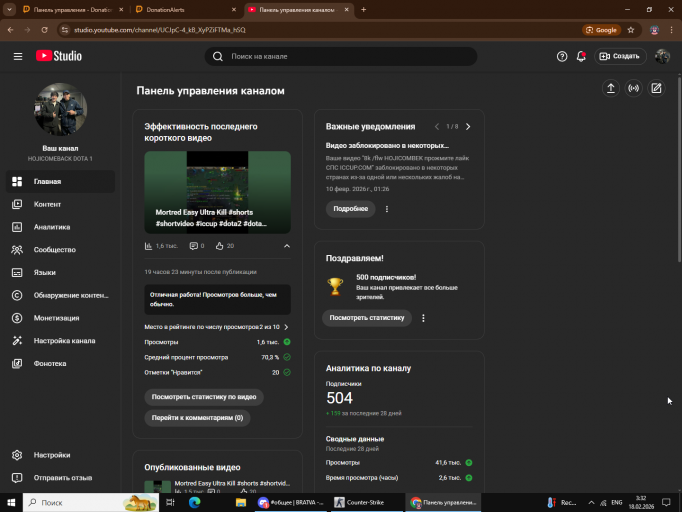Click the channel search field
682x512 pixels.
(x=341, y=57)
